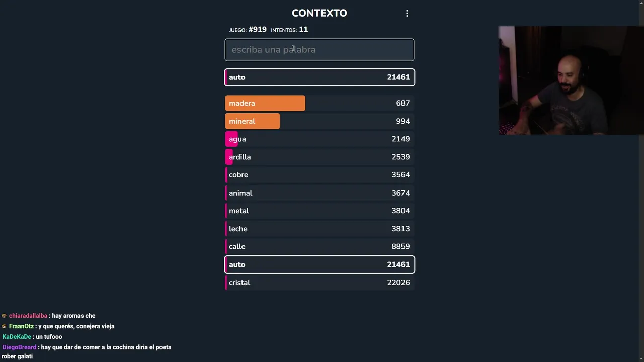The image size is (644, 362).
Task: Select the metal guess row
Action: pyautogui.click(x=319, y=211)
